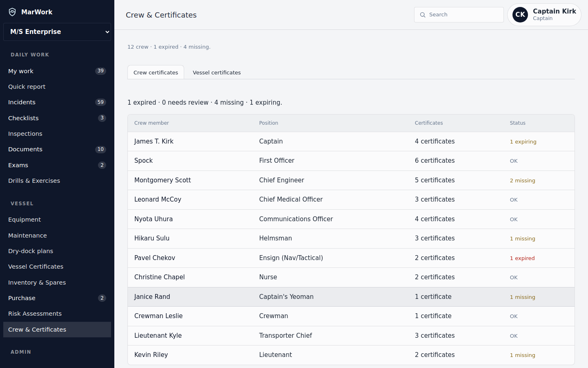Click into the Search field
Screen dimensions: 588x368
point(459,15)
